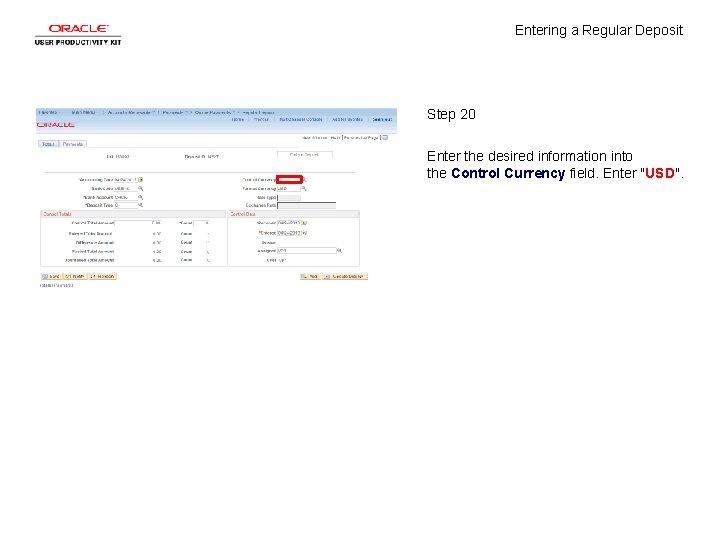Focus the Received date field
The image size is (720, 540).
289,223
